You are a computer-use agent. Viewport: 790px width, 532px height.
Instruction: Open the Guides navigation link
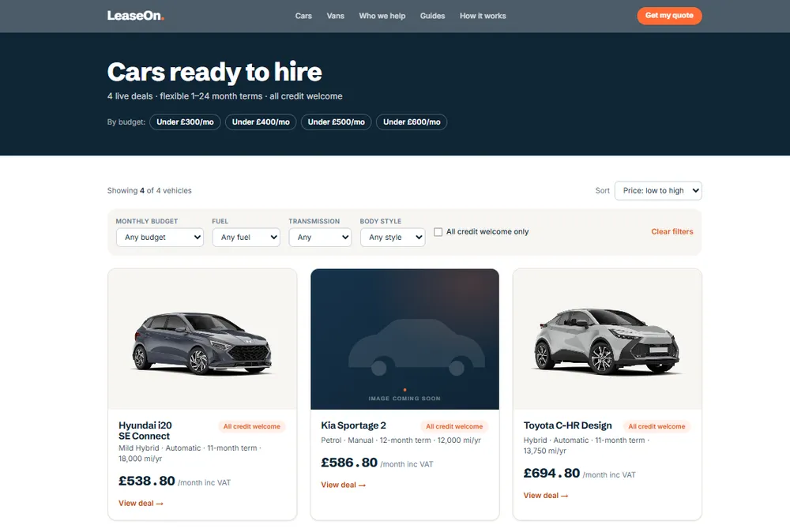pos(432,16)
